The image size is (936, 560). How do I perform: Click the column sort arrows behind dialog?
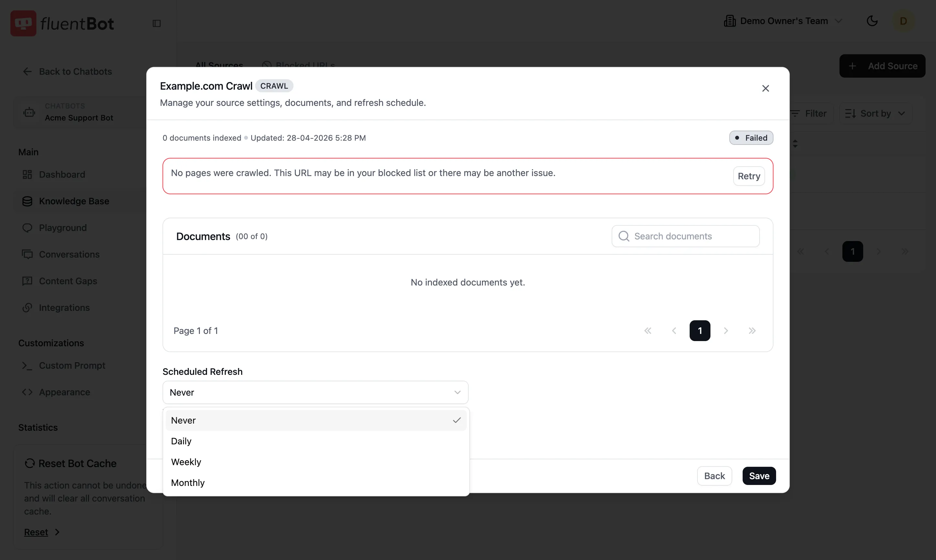tap(795, 143)
